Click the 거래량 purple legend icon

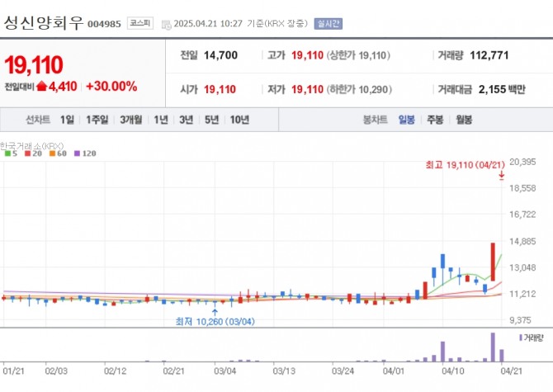(521, 338)
